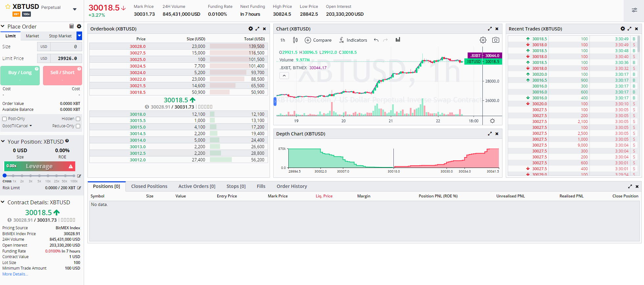Undo last chart action
The height and width of the screenshot is (285, 644).
pyautogui.click(x=376, y=40)
